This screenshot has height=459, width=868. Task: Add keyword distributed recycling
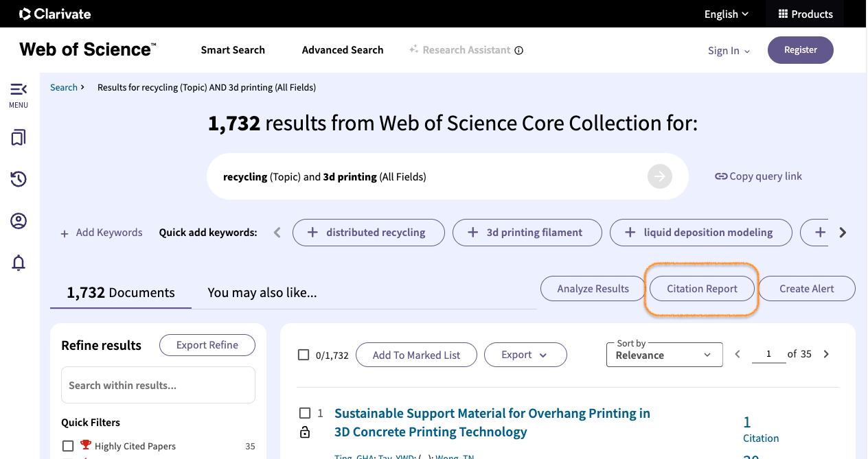[x=369, y=233]
